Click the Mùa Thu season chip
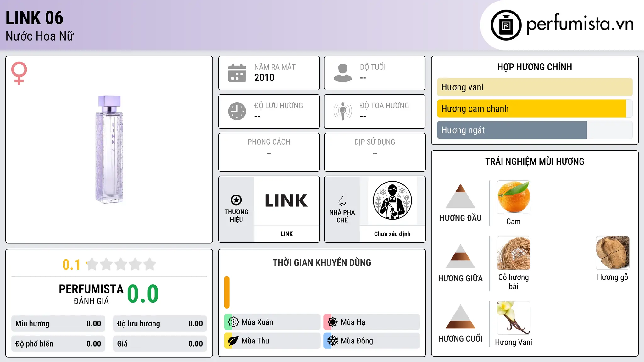The image size is (644, 362). click(x=272, y=341)
